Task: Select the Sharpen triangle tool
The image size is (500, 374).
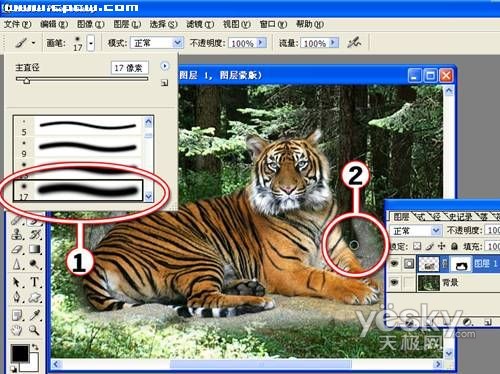Action: 17,264
